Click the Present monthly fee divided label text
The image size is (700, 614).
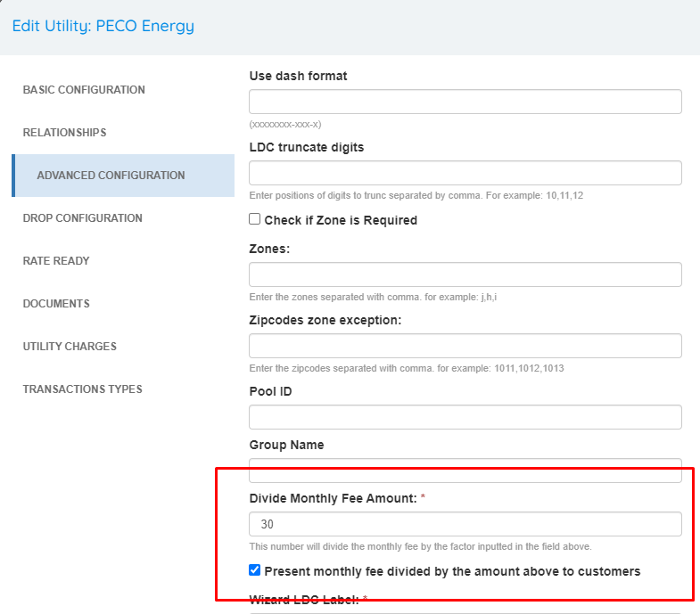point(452,571)
